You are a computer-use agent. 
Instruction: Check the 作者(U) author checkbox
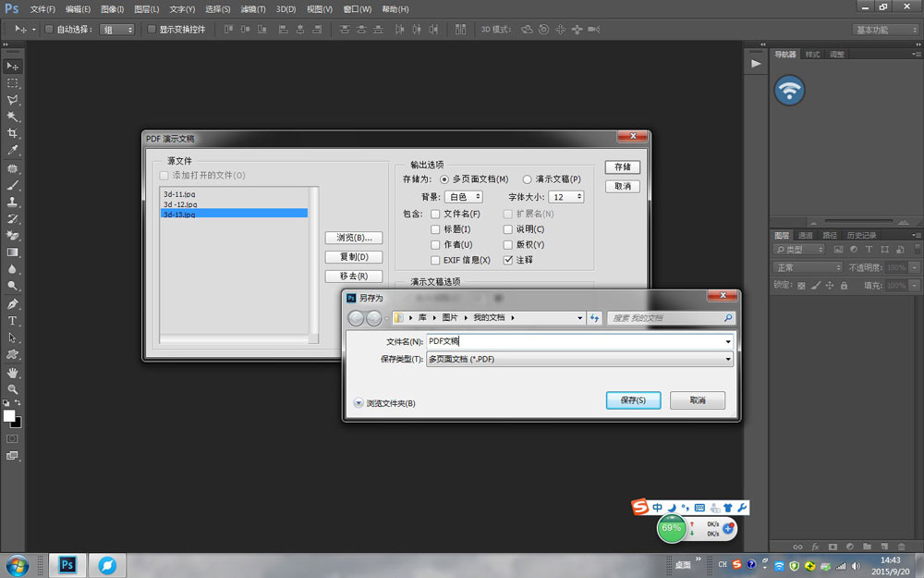tap(435, 245)
